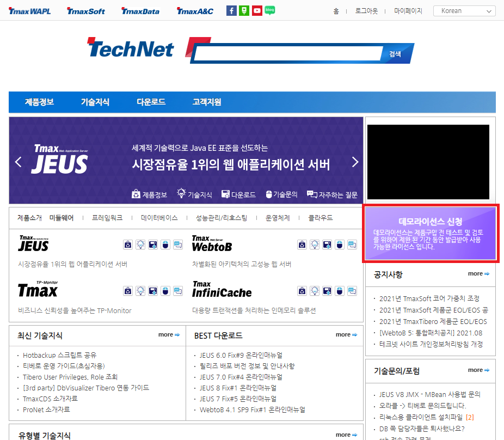
Task: Open WebtoB lightbulb tech knowledge icon
Action: coord(315,245)
